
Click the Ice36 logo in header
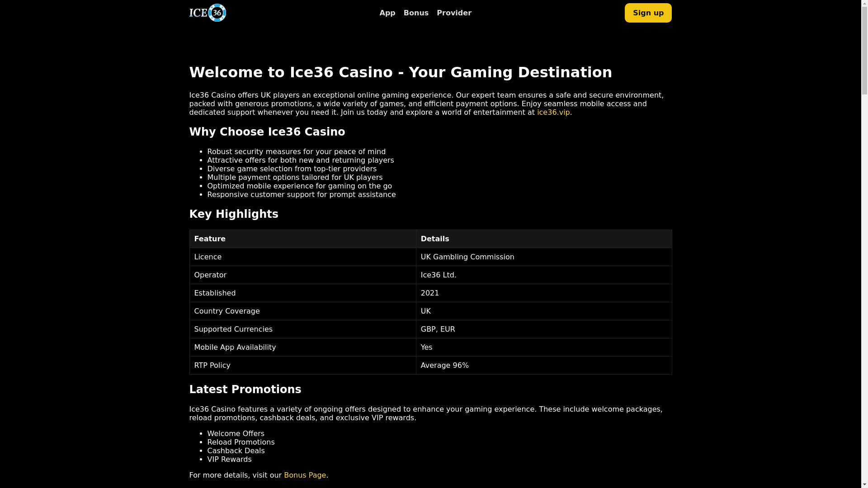pyautogui.click(x=208, y=13)
